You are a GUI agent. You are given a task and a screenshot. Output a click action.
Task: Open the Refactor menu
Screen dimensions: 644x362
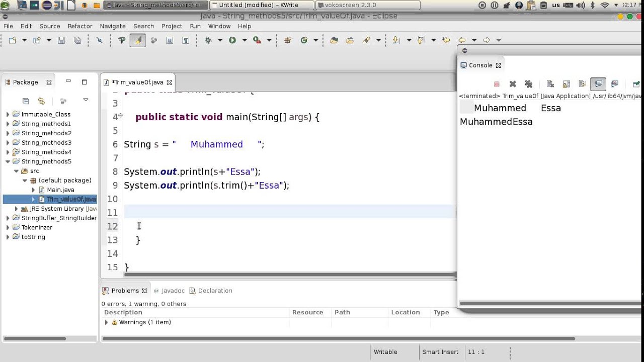click(80, 26)
